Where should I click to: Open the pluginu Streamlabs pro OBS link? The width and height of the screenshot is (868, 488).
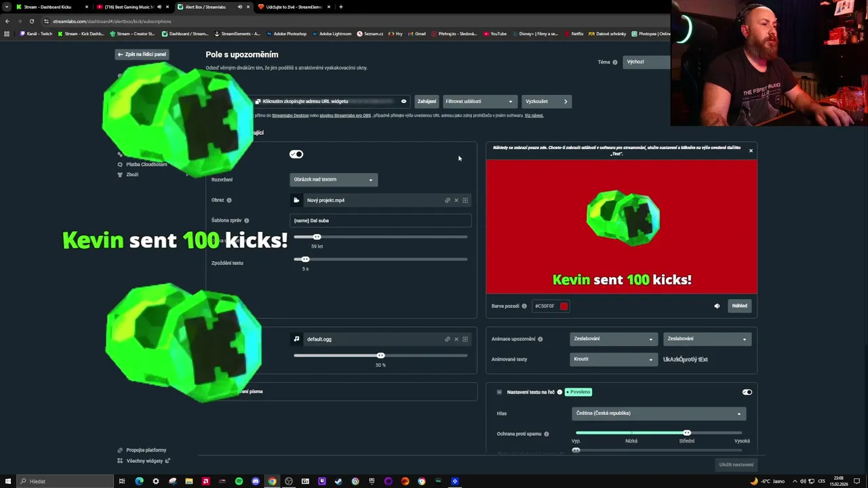tap(346, 115)
